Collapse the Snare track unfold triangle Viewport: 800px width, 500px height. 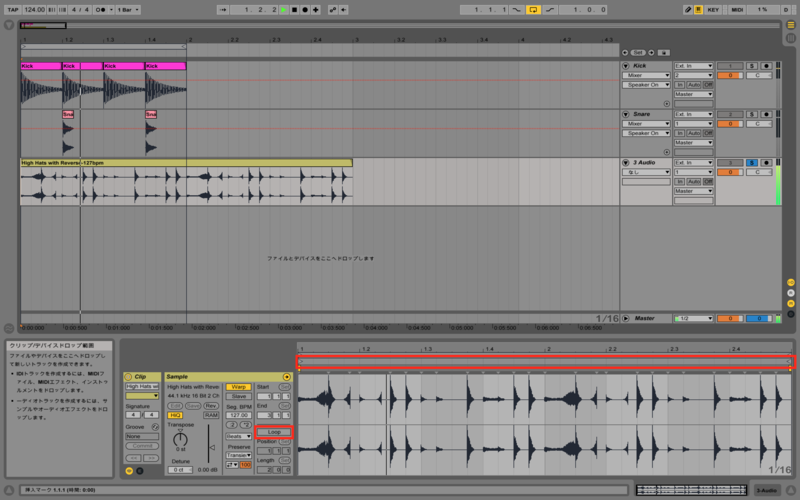tap(626, 114)
